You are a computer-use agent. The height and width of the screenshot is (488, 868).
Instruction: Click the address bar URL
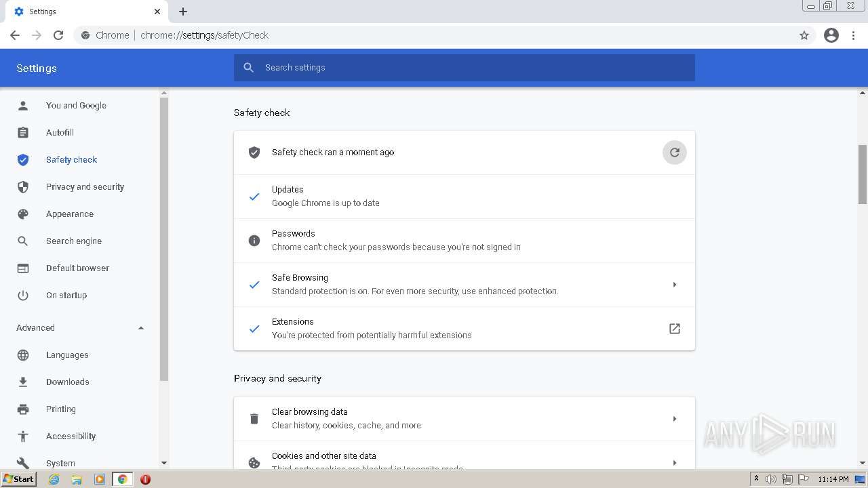(205, 35)
